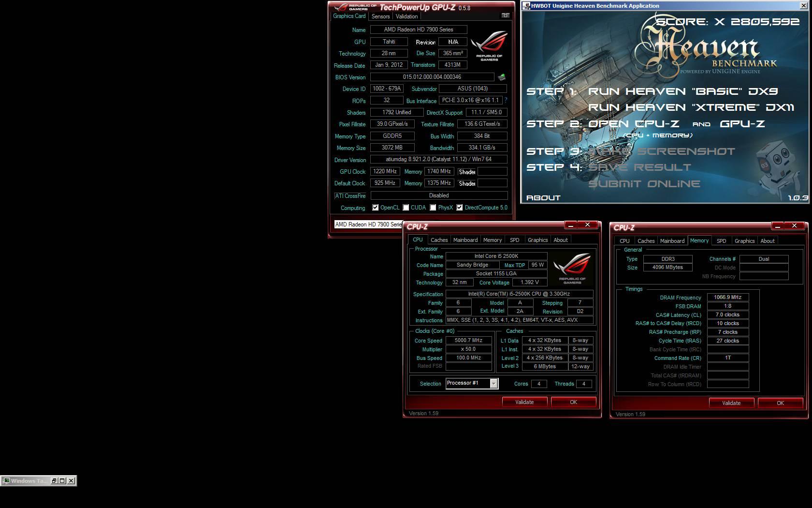Minimize the CPU-Z Memory window

tap(778, 225)
